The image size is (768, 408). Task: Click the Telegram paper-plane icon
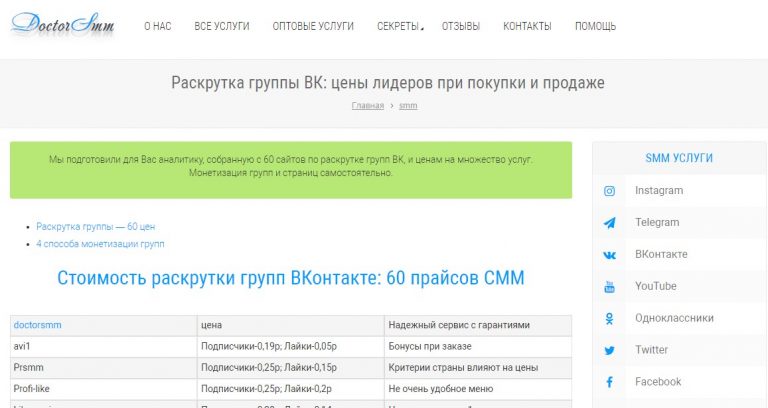click(x=609, y=223)
